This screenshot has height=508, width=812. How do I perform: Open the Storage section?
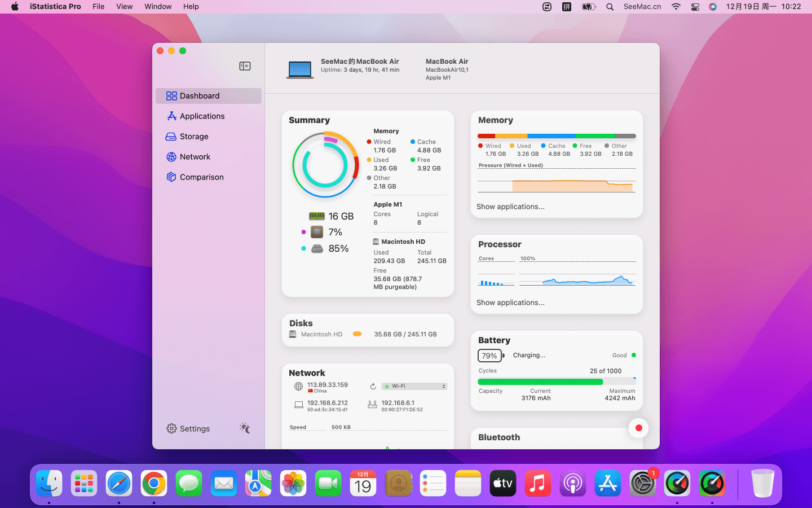[x=209, y=137]
